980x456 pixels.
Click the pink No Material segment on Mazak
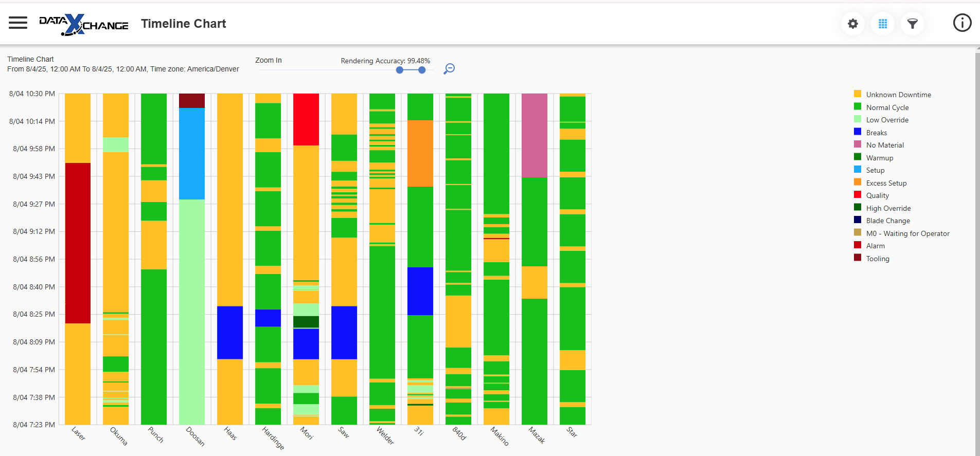pyautogui.click(x=534, y=135)
